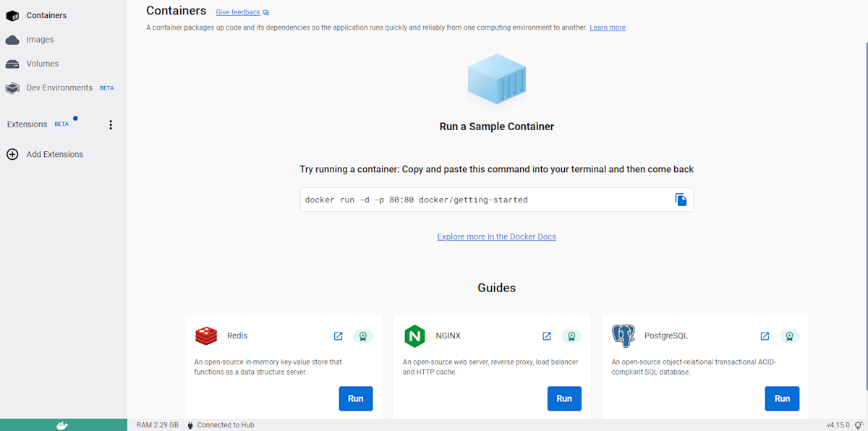Open NGINX guide external link icon
This screenshot has height=431, width=868.
coord(547,336)
